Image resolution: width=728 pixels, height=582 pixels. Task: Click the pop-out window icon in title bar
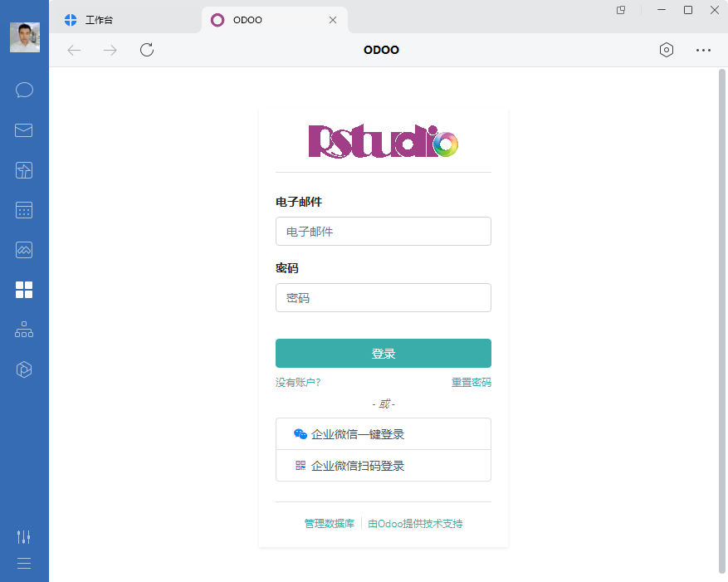tap(621, 10)
